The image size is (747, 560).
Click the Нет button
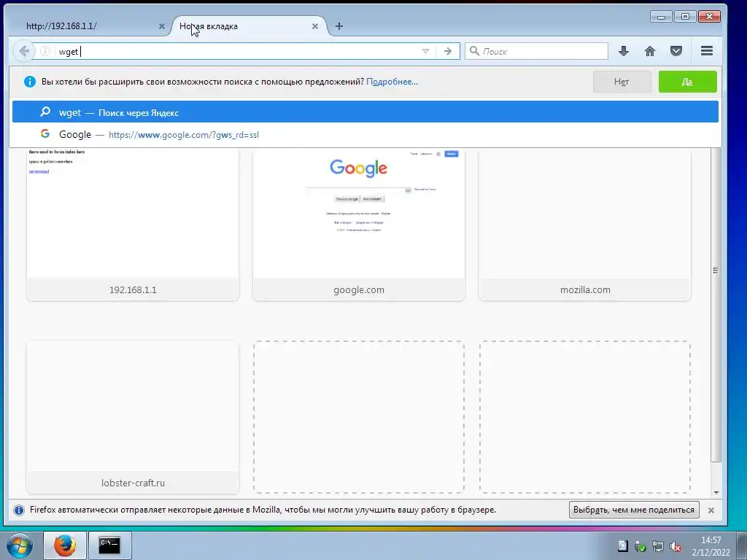tap(622, 82)
